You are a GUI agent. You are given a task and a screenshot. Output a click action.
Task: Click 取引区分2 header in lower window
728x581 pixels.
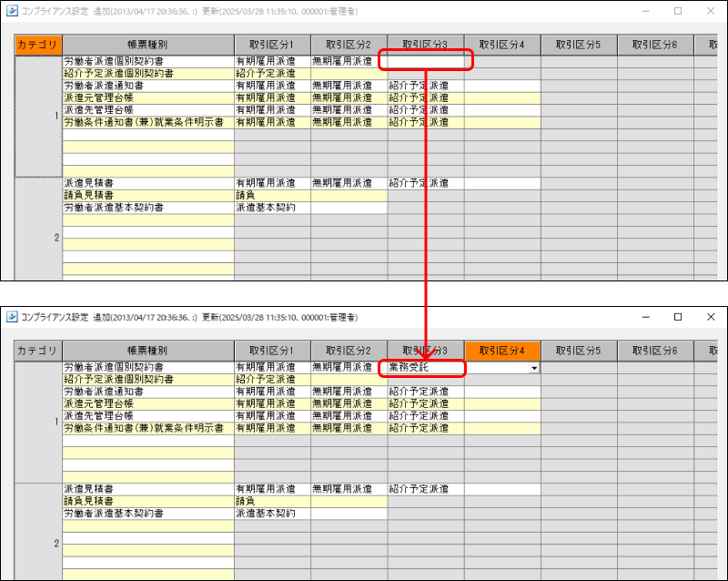[x=349, y=351]
